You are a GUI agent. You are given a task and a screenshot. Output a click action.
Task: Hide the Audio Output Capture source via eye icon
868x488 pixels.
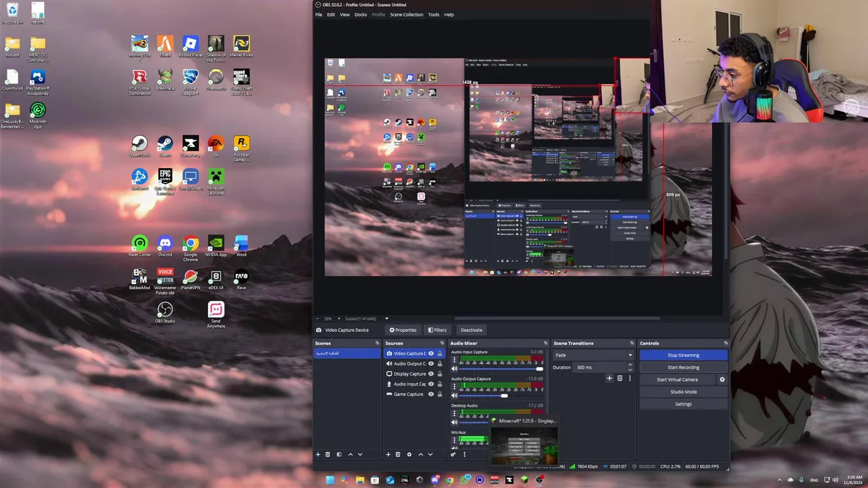coord(431,363)
